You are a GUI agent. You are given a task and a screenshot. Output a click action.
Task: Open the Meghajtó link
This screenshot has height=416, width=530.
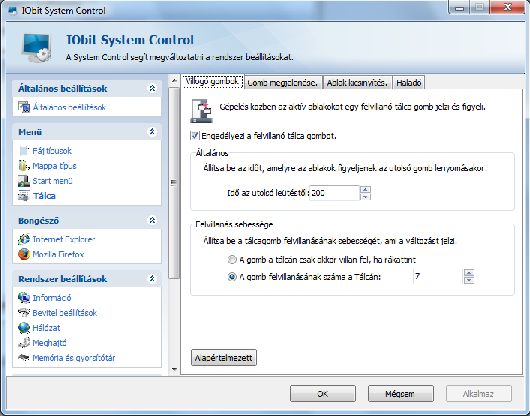coord(49,343)
